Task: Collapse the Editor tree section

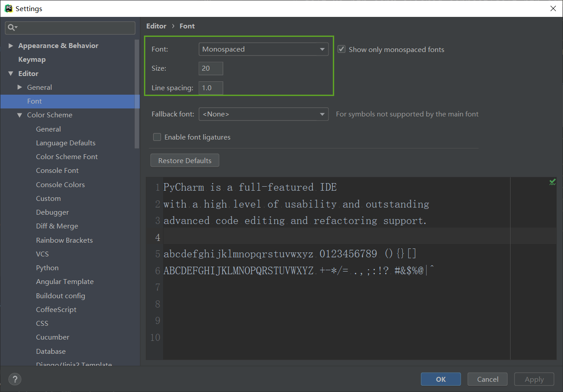Action: [11, 73]
